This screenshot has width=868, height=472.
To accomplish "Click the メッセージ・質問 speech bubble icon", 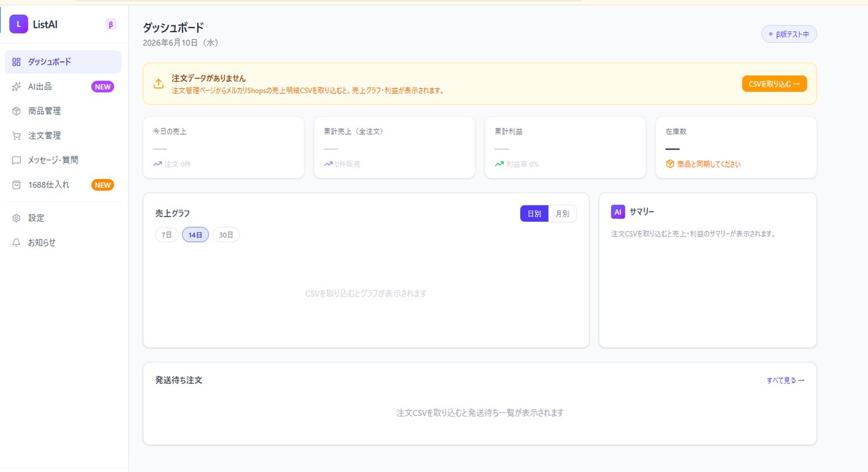I will tap(16, 161).
